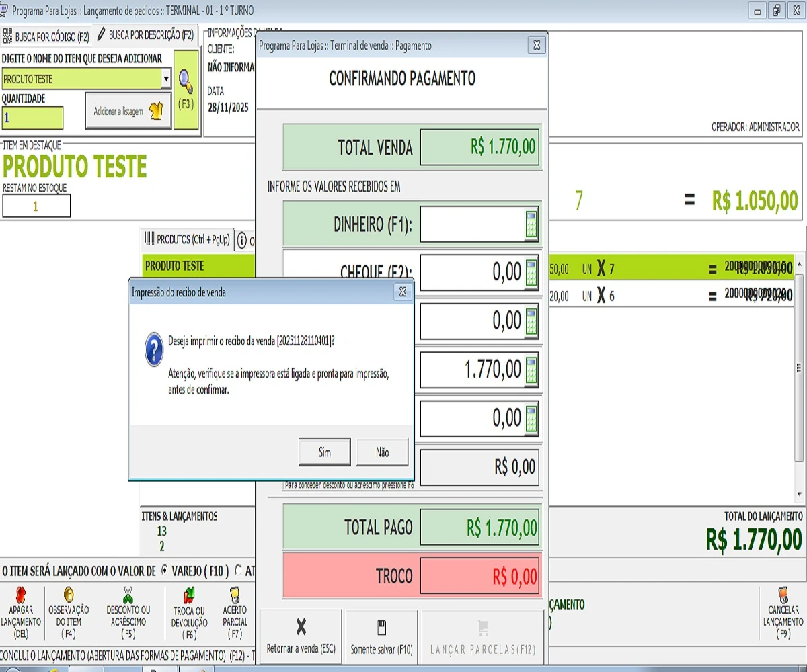This screenshot has width=807, height=672.
Task: Select Troca ou Devolução (F6)
Action: 189,595
